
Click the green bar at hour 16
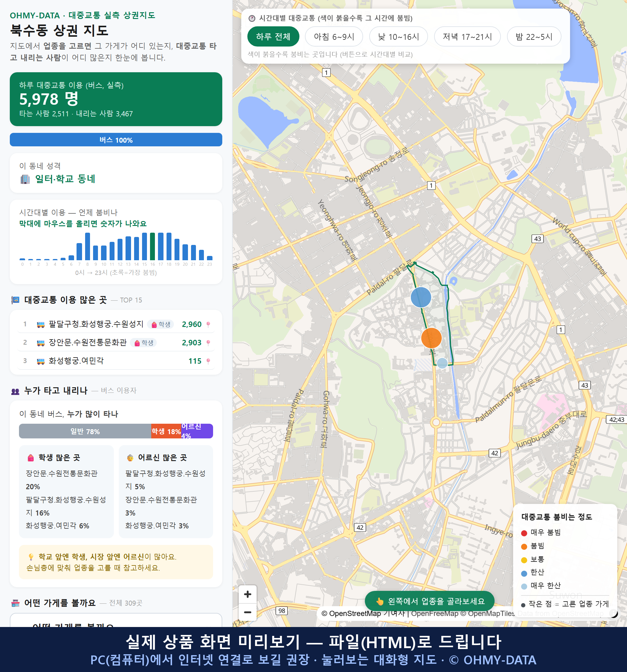[152, 246]
